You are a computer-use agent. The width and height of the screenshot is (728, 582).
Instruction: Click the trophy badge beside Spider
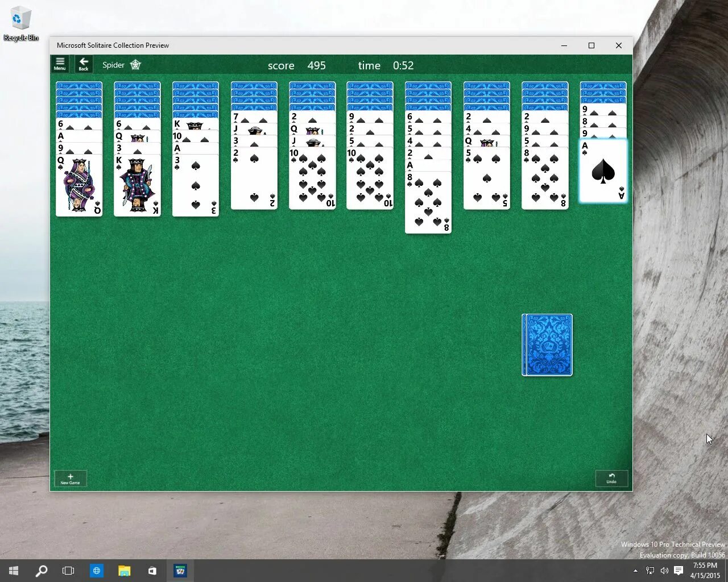(x=135, y=65)
